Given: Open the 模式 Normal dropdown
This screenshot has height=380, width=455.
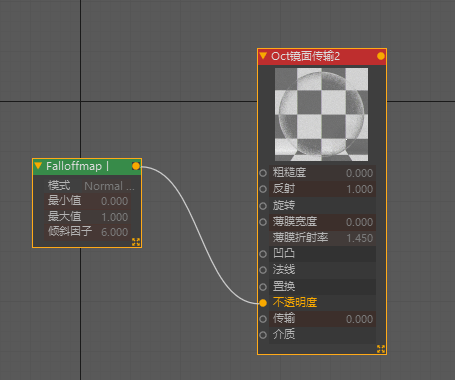Looking at the screenshot, I should coord(109,186).
